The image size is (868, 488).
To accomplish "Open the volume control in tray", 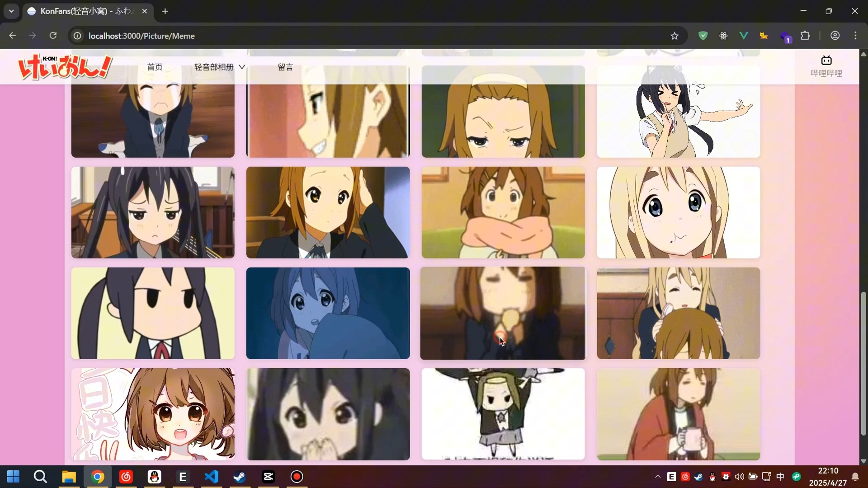I will 740,477.
